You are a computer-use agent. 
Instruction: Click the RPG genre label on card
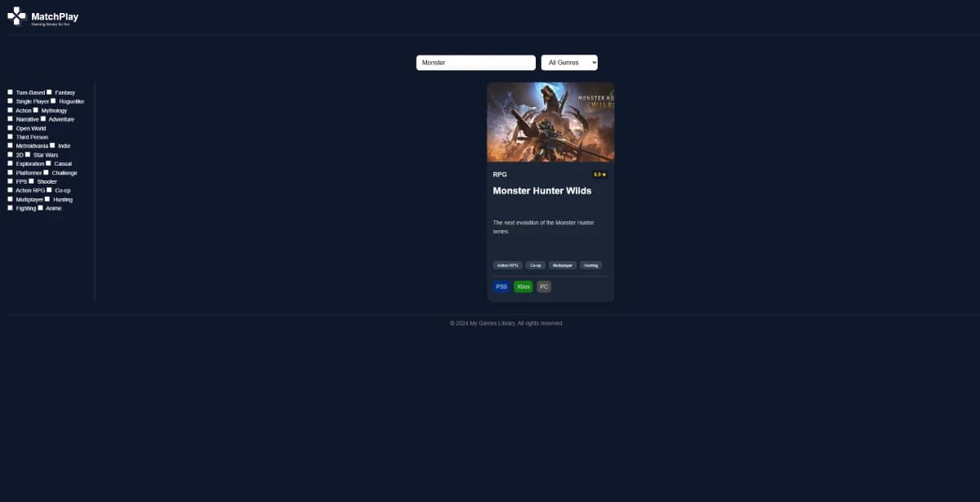[x=500, y=175]
